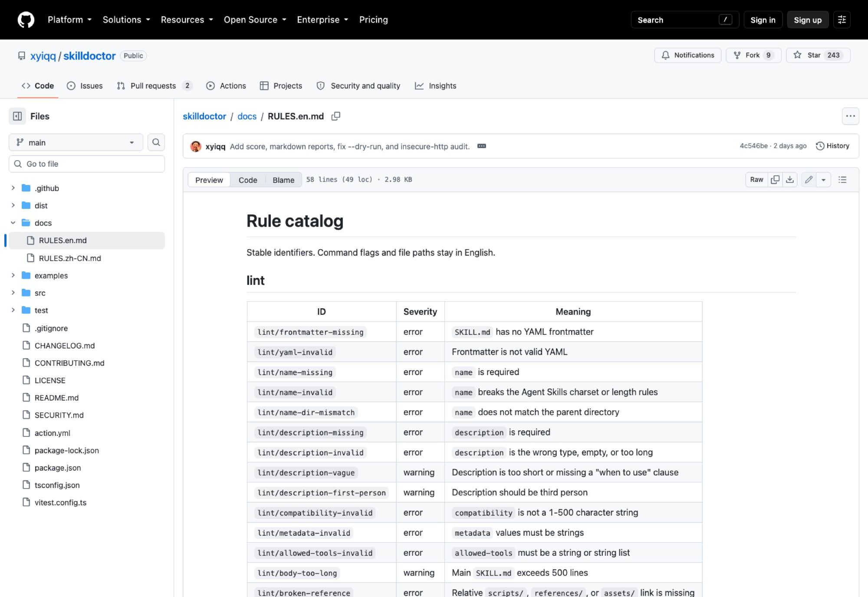Open the Projects tab
868x597 pixels.
(281, 86)
